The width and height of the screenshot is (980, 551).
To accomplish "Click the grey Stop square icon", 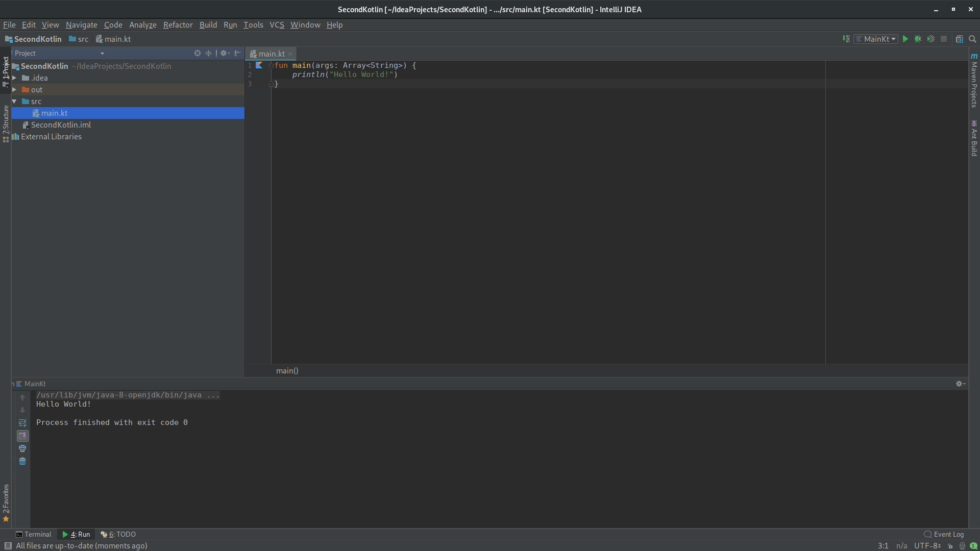I will 944,39.
